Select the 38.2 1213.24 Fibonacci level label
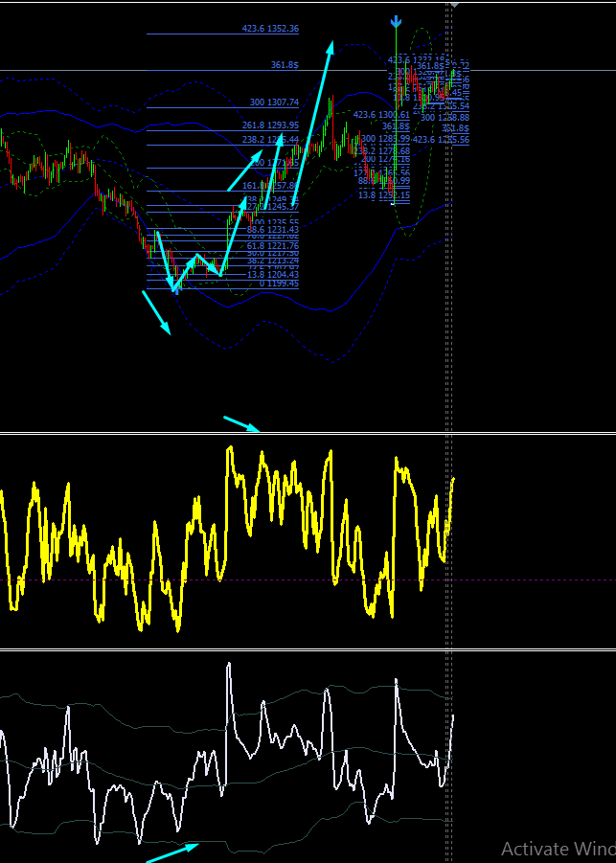Viewport: 616px width, 863px height. (273, 261)
